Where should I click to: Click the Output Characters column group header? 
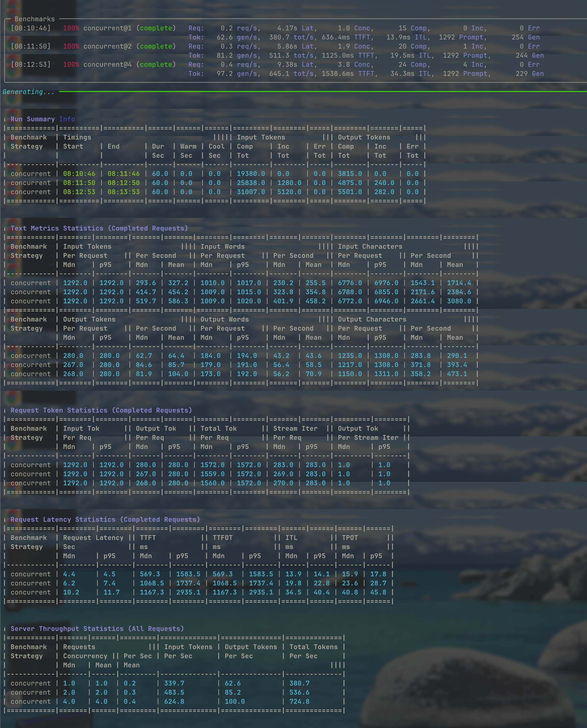(x=372, y=320)
